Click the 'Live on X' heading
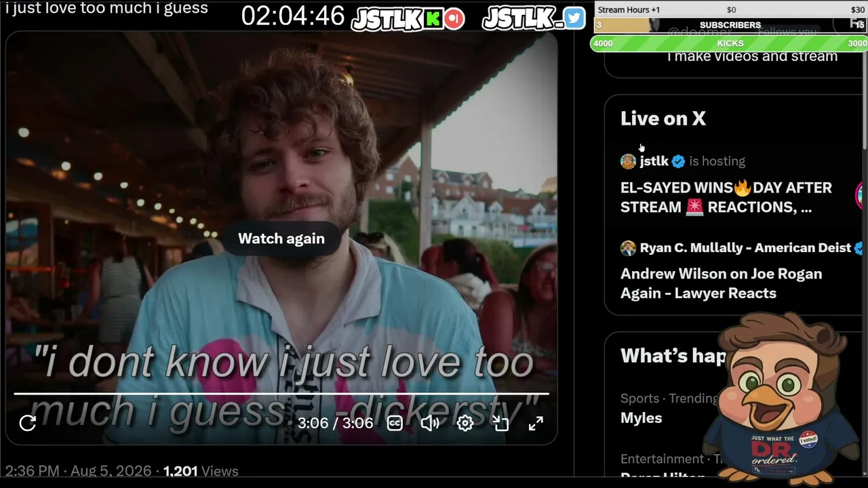 [663, 119]
